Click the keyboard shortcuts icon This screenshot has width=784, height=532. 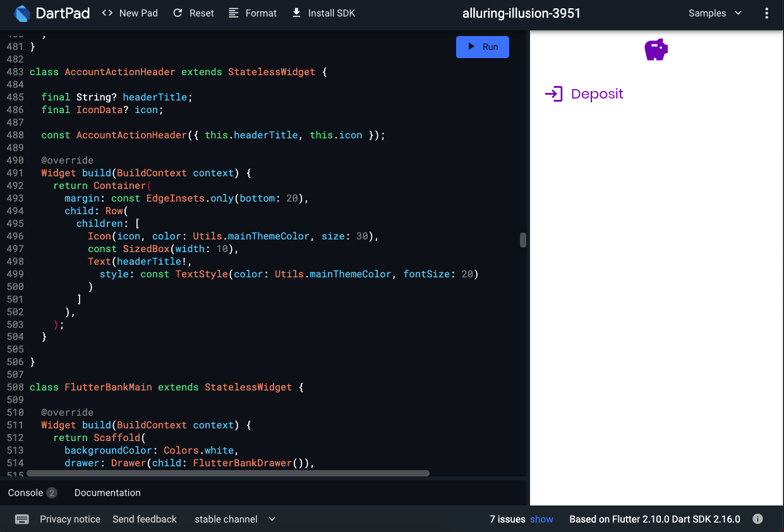[22, 519]
